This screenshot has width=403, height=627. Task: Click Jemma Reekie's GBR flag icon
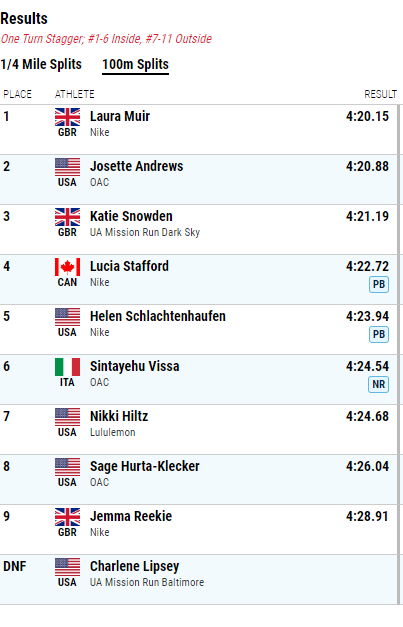click(67, 517)
